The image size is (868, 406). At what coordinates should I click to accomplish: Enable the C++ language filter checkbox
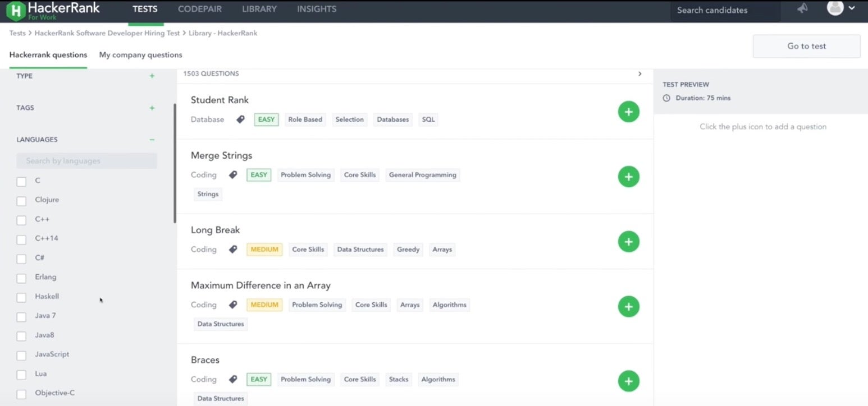pos(21,219)
